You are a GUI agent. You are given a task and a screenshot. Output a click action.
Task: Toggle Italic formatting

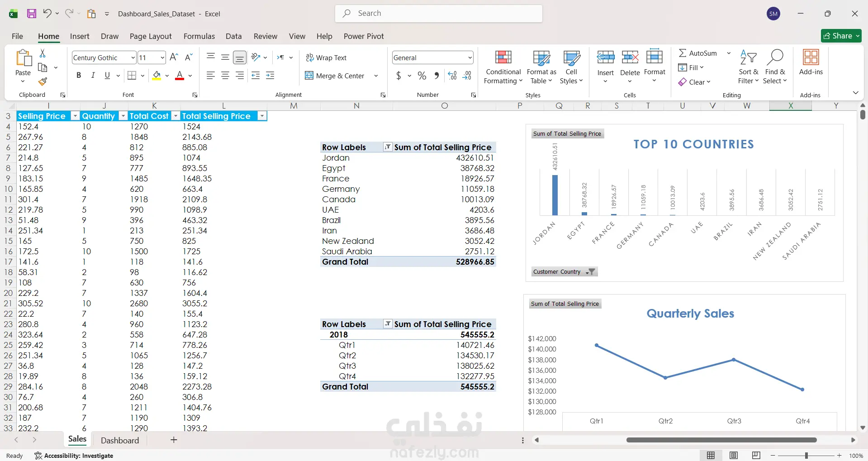(93, 76)
